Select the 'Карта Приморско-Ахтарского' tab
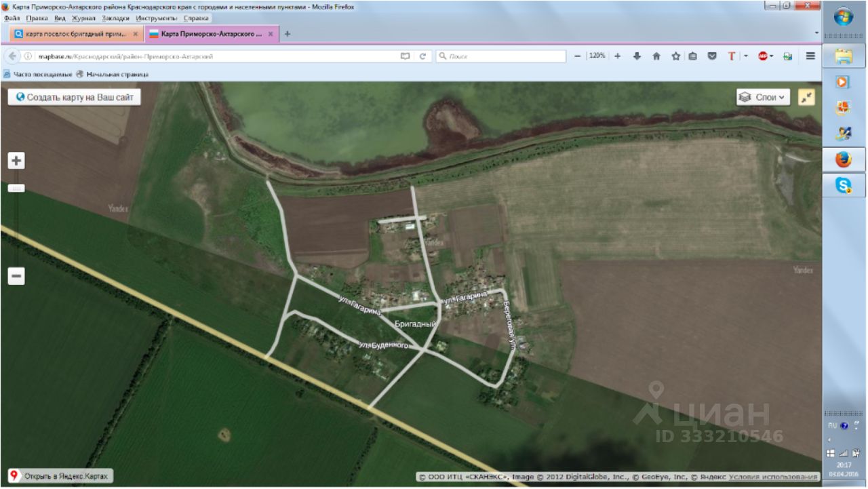Viewport: 868px width, 489px height. [x=211, y=34]
